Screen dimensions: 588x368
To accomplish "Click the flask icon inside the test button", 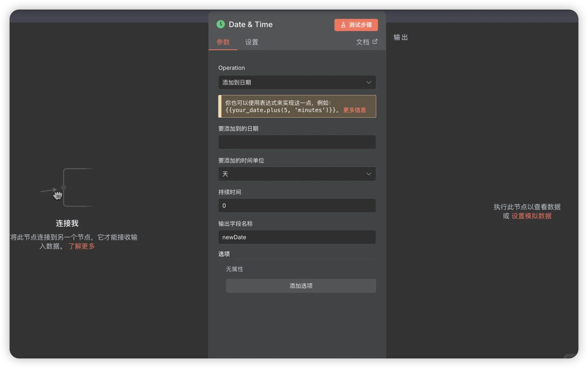I will pyautogui.click(x=343, y=25).
